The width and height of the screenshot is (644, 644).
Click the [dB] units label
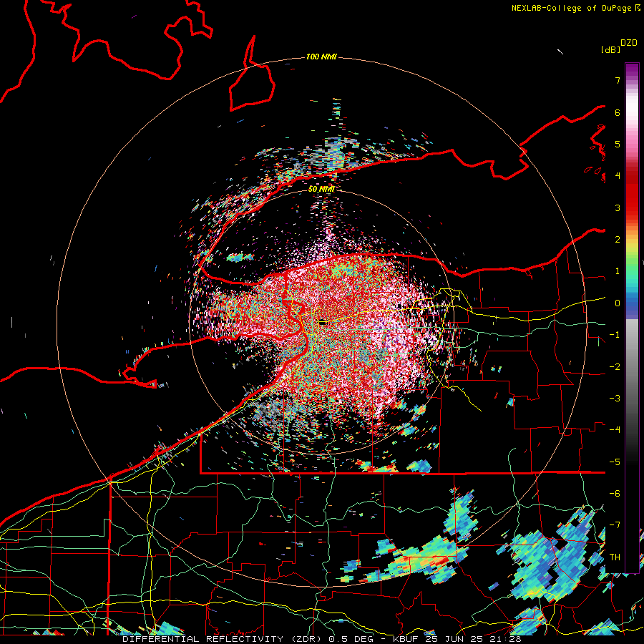coord(610,50)
